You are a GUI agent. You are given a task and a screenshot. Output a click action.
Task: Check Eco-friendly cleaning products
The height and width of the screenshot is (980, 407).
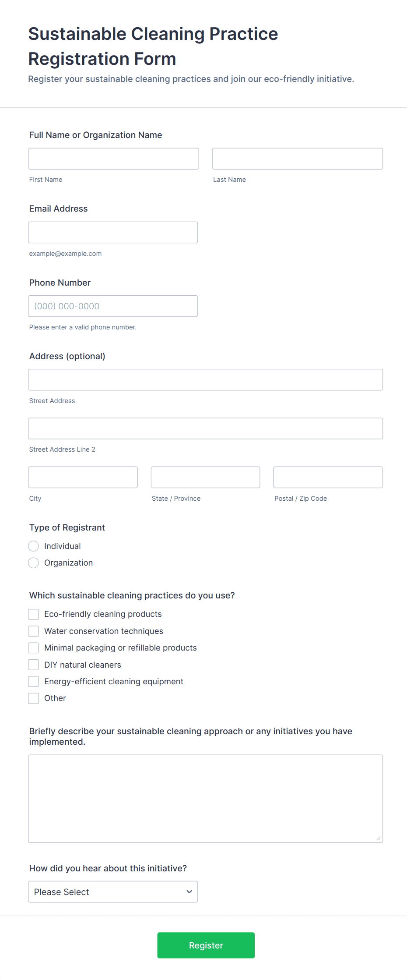pos(33,614)
